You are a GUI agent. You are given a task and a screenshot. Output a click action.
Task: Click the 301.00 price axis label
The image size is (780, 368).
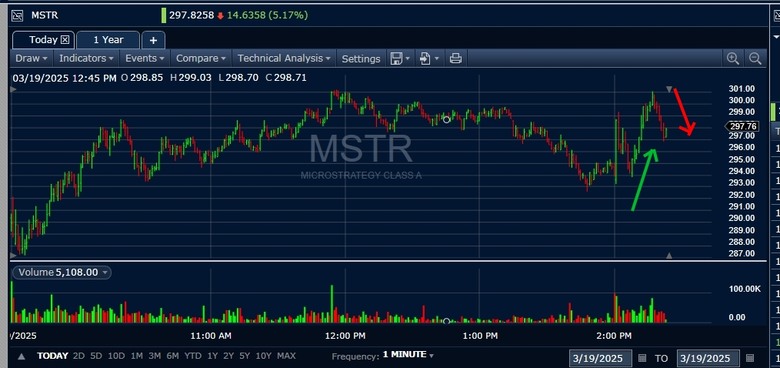pos(742,89)
